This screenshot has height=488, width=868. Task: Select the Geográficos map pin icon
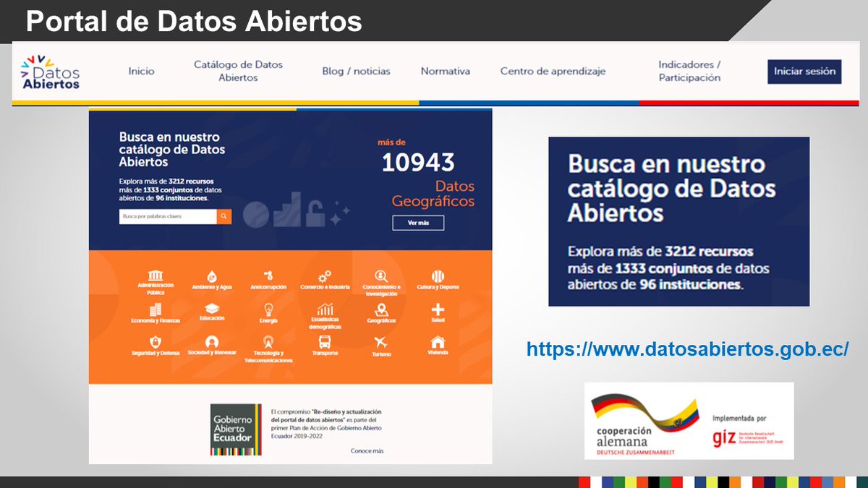pyautogui.click(x=381, y=309)
